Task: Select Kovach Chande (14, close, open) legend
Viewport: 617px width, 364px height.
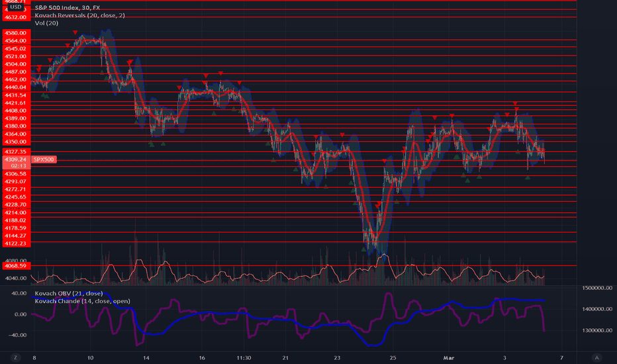Action: pos(82,301)
